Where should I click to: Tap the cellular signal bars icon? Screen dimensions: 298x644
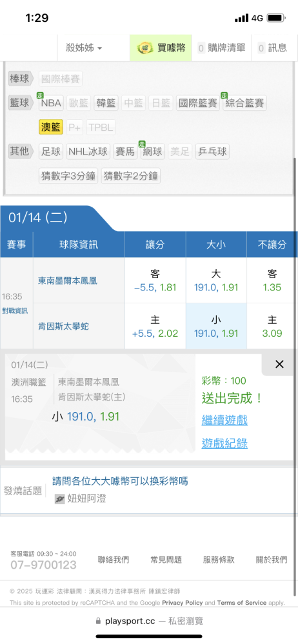(x=242, y=18)
